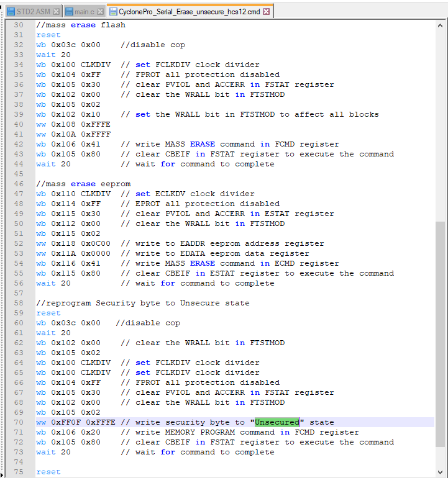Click 'ESTAT register' comment on line 49
Image resolution: width=448 pixels, height=478 pixels.
(299, 214)
